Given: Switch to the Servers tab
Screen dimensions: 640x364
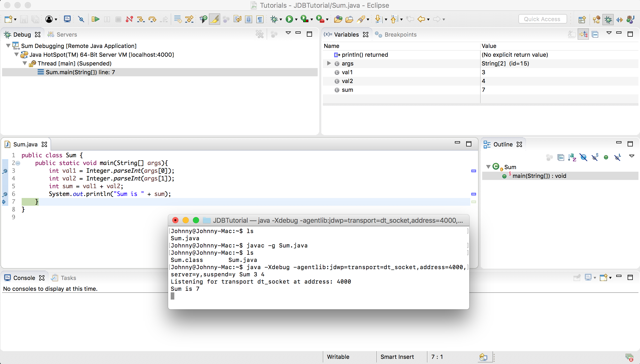Looking at the screenshot, I should click(62, 35).
